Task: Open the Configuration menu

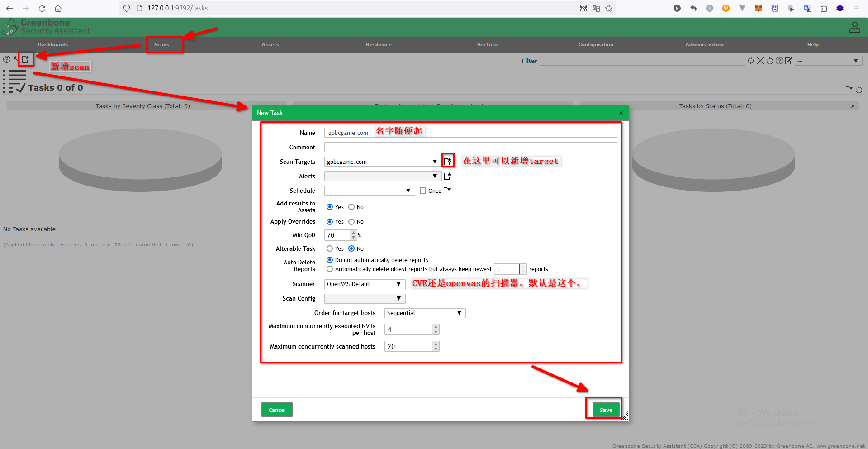Action: 595,44
